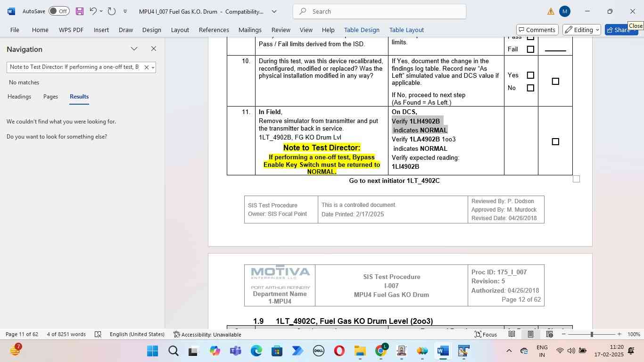Click the Page 11 of 62 status indicator
Viewport: 644px width, 362px height.
[x=22, y=334]
